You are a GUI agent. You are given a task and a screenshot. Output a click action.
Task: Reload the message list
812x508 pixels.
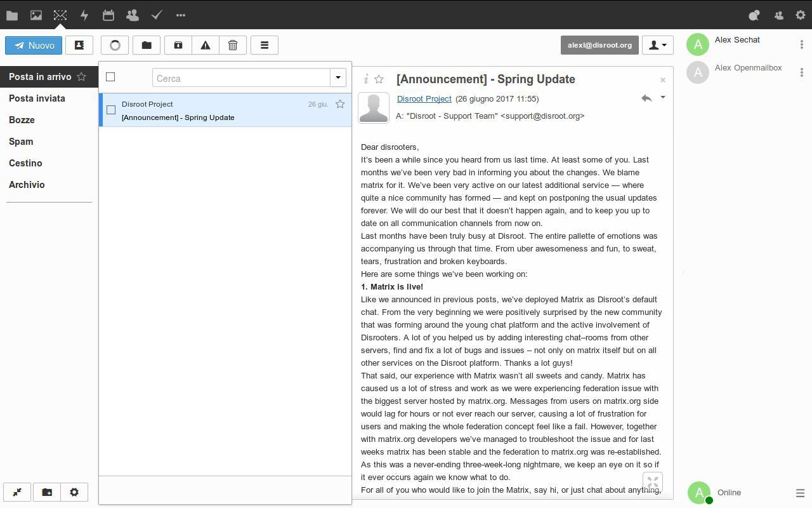click(x=115, y=45)
